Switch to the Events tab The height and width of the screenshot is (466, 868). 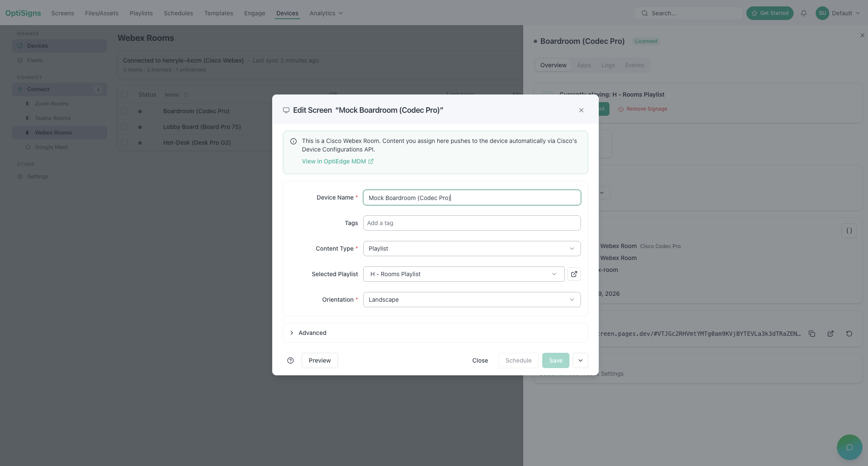tap(634, 65)
